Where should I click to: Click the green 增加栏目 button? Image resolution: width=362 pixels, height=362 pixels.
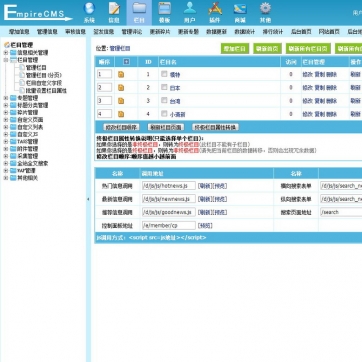coord(235,49)
